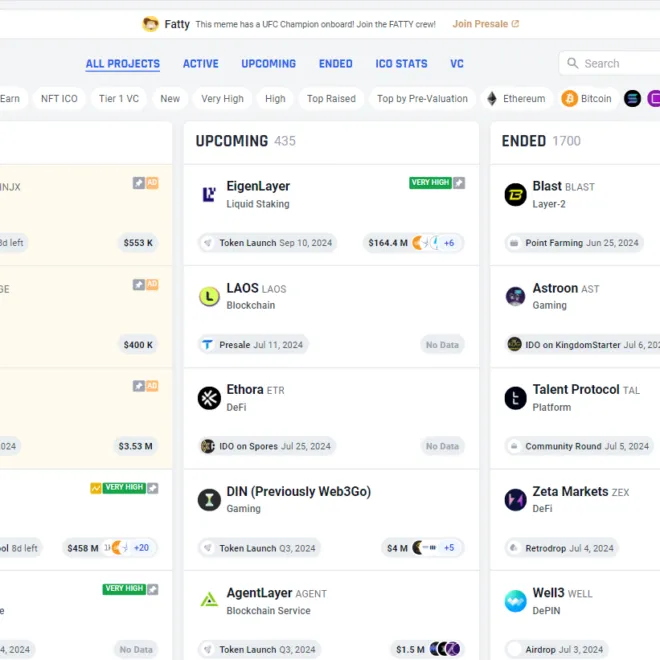This screenshot has width=660, height=660.
Task: Open the Blast BLAST title
Action: (x=563, y=186)
